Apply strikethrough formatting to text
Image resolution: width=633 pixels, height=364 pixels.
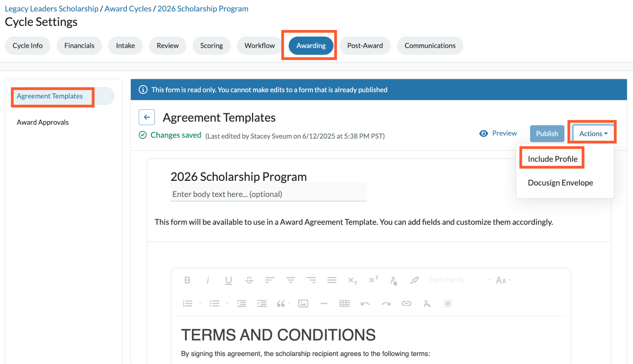coord(249,280)
